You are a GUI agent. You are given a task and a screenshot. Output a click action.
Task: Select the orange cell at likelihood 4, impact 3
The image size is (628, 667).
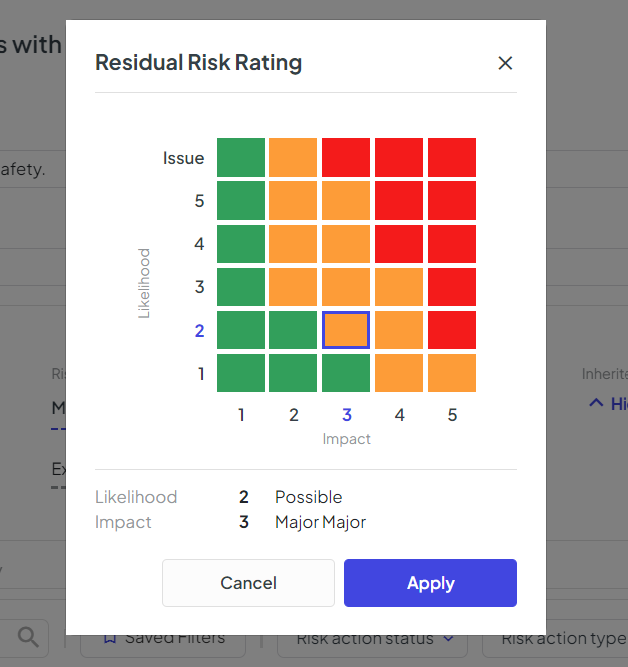click(346, 244)
